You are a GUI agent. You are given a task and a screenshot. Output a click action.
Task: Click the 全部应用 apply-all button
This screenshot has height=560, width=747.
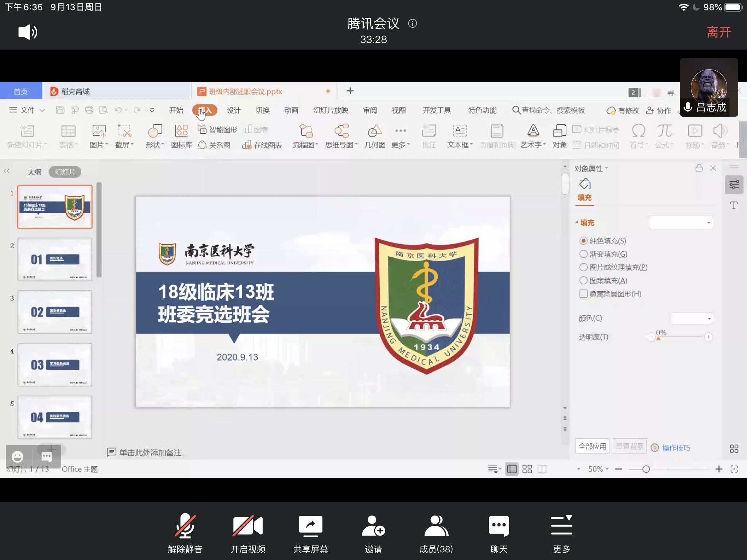(x=592, y=446)
